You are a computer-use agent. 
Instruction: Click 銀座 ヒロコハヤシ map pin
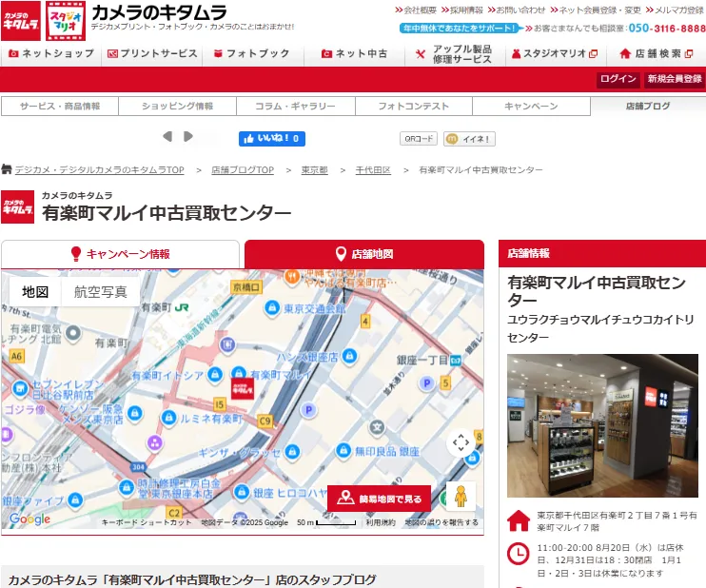[242, 492]
